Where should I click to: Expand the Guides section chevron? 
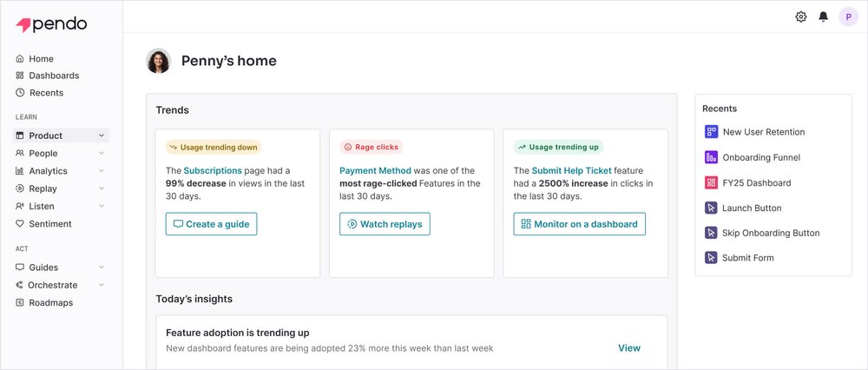(102, 267)
